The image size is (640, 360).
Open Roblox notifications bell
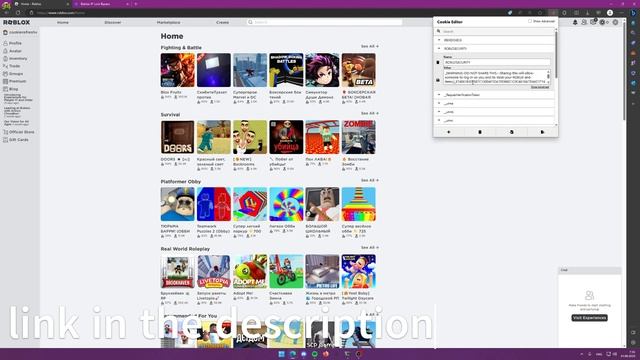tap(575, 22)
